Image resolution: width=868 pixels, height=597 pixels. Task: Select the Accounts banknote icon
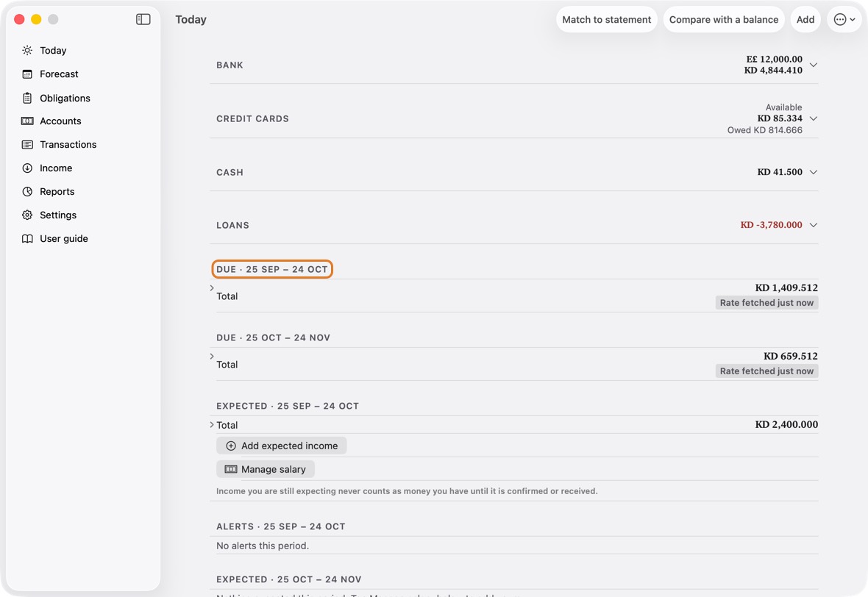pos(27,121)
